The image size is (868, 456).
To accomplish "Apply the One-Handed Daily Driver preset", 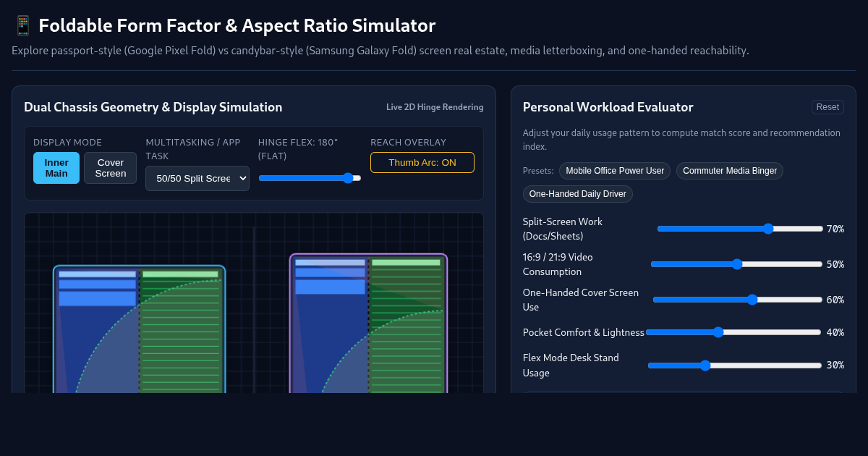I will pyautogui.click(x=578, y=194).
